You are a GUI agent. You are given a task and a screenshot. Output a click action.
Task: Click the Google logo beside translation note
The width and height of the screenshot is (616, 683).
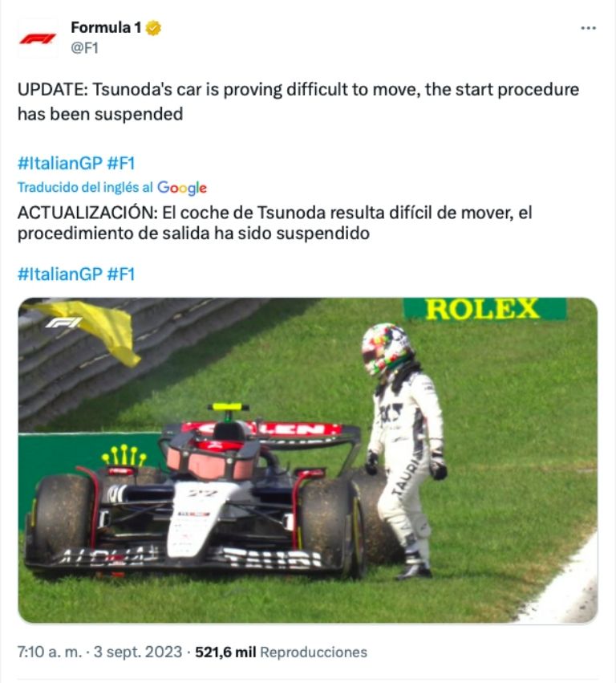(181, 188)
